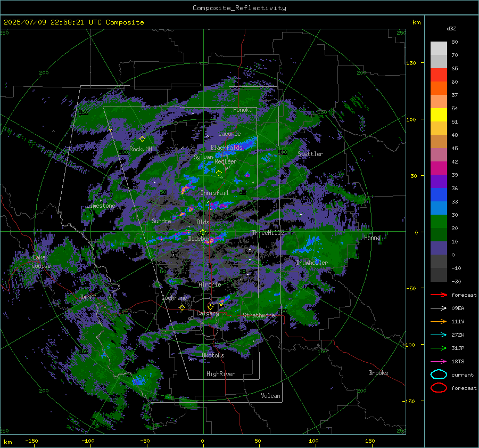Pick the purple 36-39 dBZ swatch

pos(439,182)
